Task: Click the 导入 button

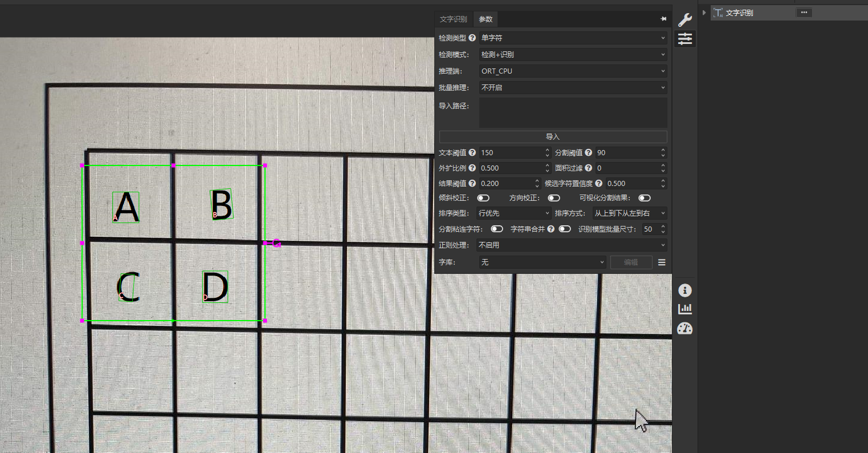Action: click(553, 137)
